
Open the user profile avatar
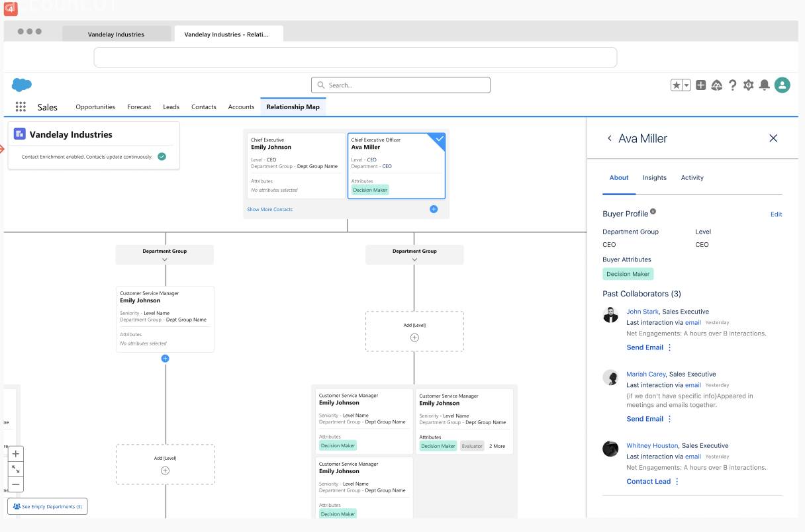[x=782, y=85]
